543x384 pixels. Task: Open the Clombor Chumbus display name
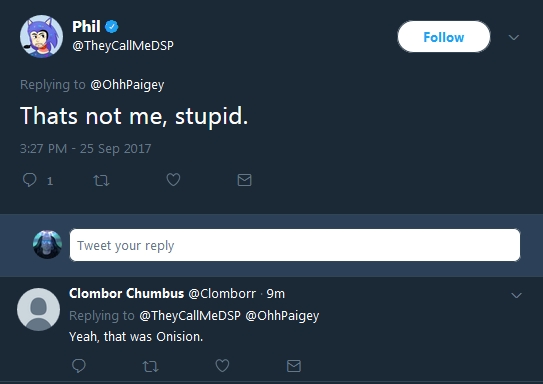coord(126,294)
